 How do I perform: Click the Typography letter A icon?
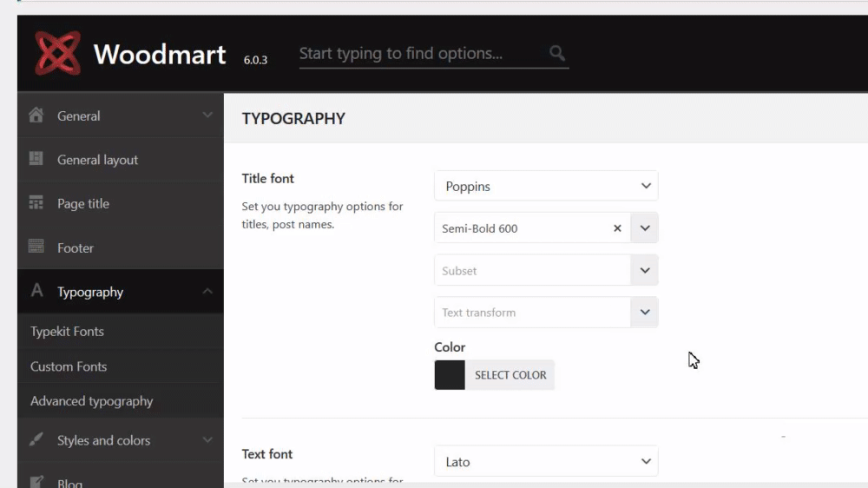tap(36, 292)
